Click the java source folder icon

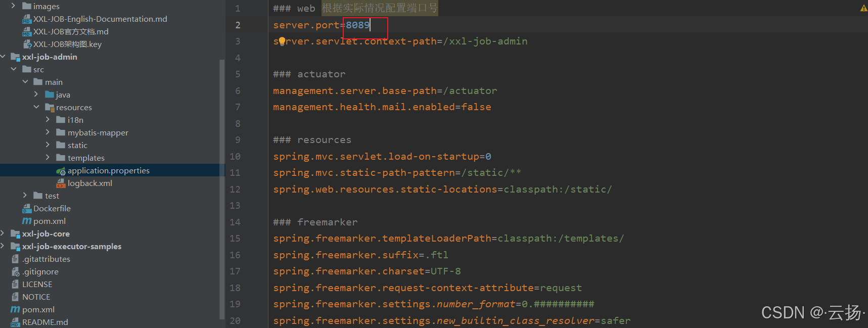pyautogui.click(x=50, y=95)
